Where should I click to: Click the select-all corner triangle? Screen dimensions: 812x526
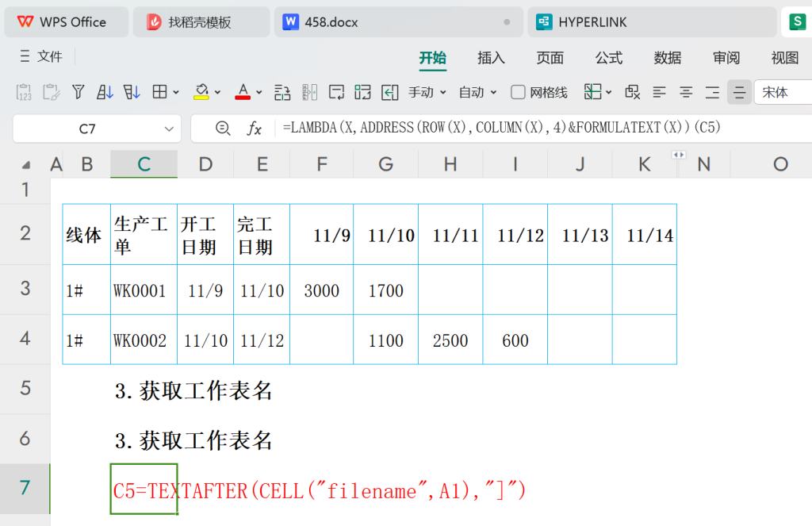tap(25, 165)
